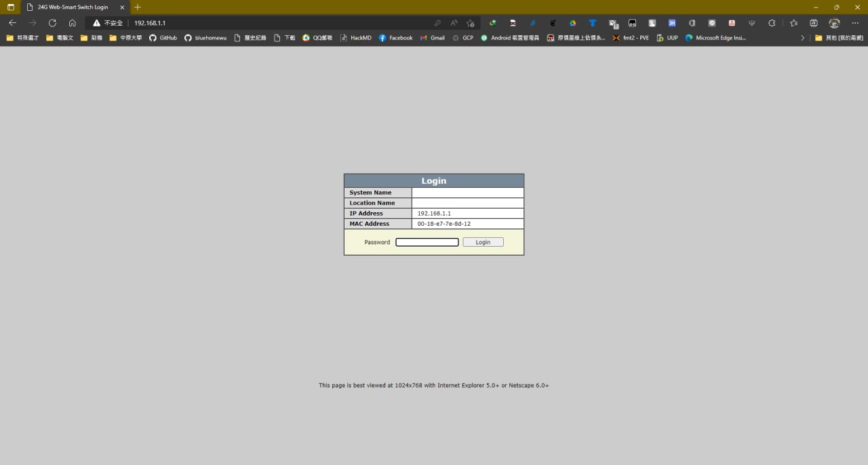Open the 中原大學 bookmarks folder
Image resolution: width=868 pixels, height=465 pixels.
(125, 38)
